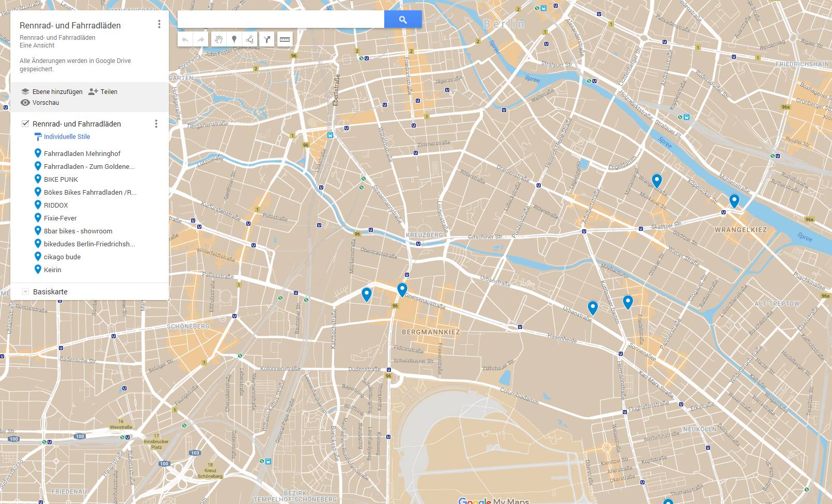The width and height of the screenshot is (832, 504).
Task: Open layer options three-dot menu
Action: [x=156, y=123]
